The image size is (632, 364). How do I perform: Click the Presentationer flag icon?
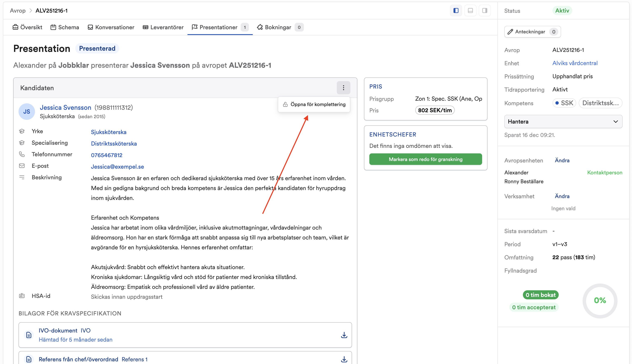coord(195,27)
